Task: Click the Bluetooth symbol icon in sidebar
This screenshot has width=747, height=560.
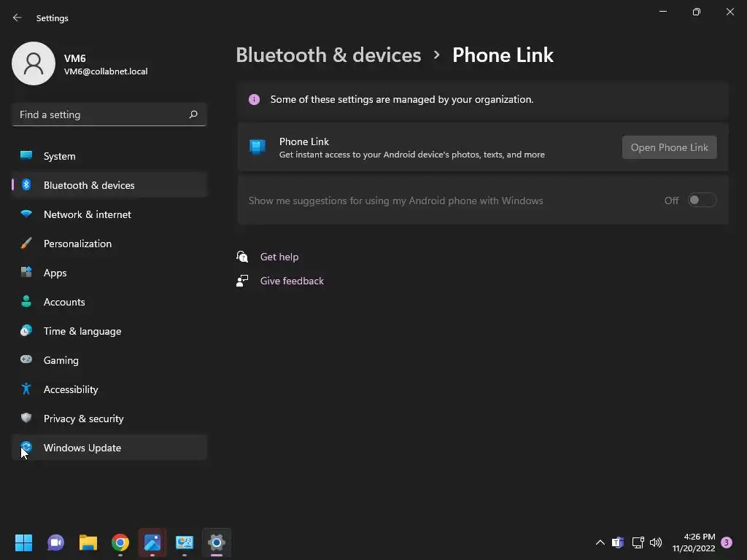Action: 26,184
